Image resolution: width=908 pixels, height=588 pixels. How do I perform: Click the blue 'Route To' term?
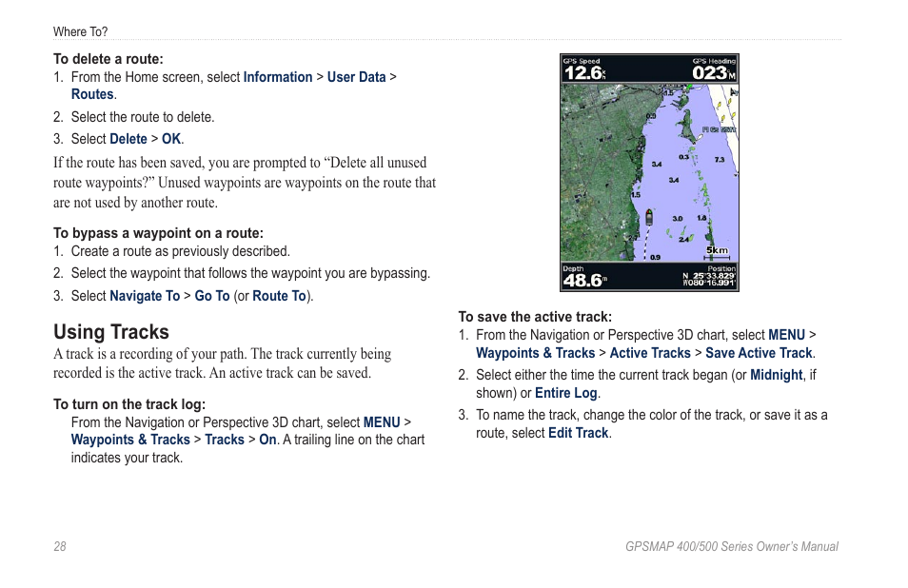click(279, 296)
